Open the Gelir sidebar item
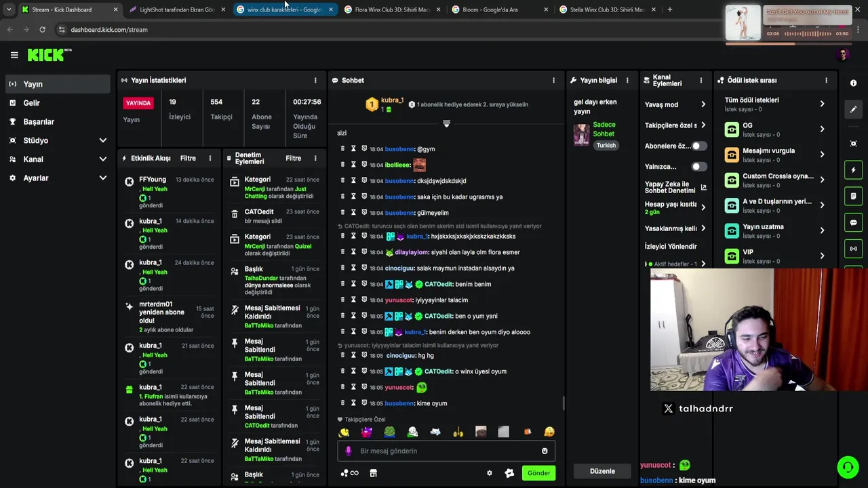The width and height of the screenshot is (868, 488). [x=58, y=103]
